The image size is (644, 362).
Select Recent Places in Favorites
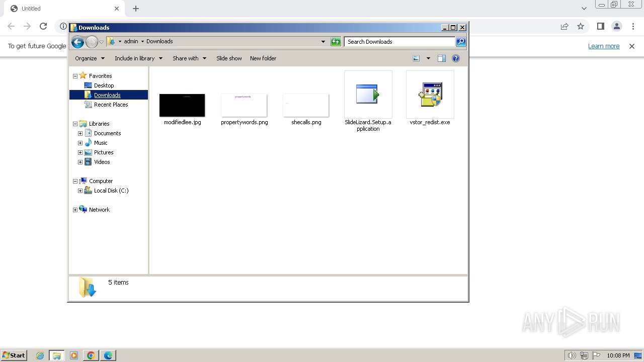tap(111, 105)
